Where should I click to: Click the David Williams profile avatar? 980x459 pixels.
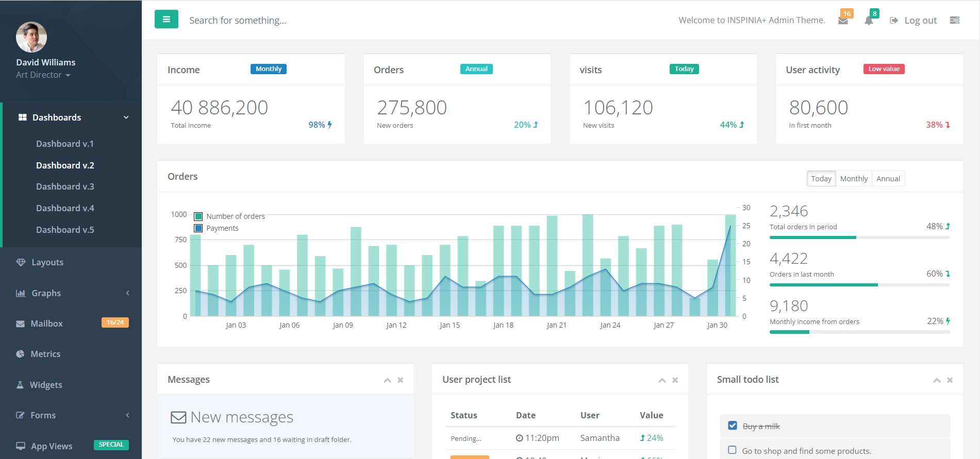[31, 37]
